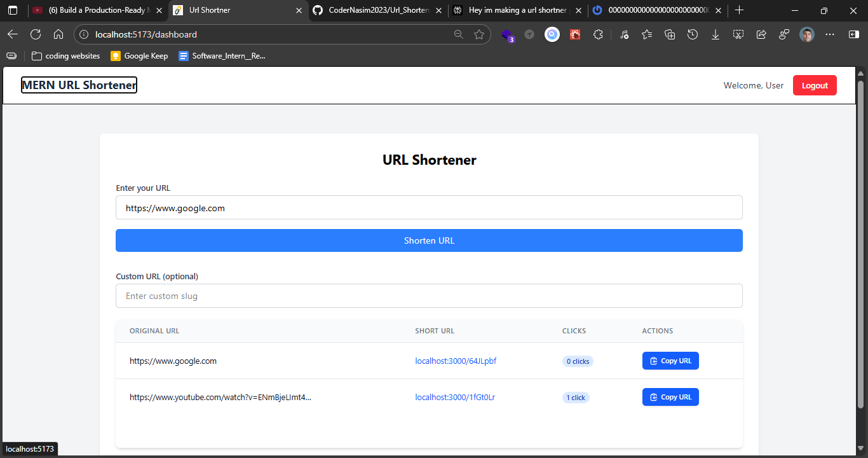Add this page to Collections
The width and height of the screenshot is (868, 458).
670,34
